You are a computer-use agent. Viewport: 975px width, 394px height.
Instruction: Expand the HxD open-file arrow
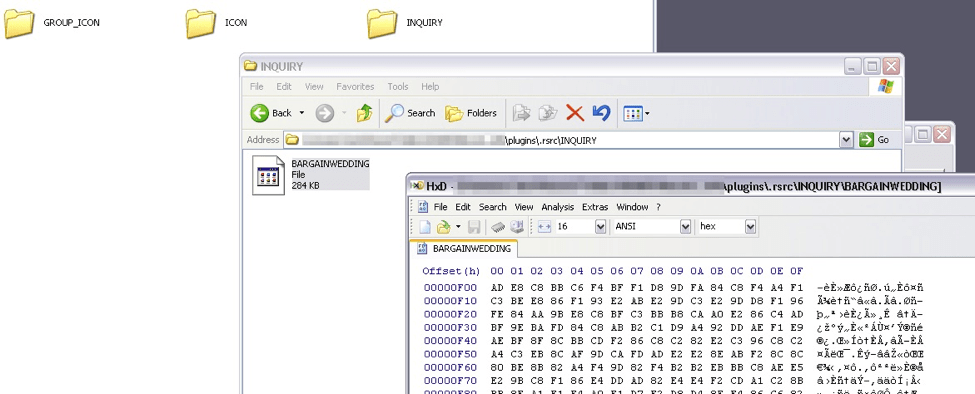click(458, 227)
